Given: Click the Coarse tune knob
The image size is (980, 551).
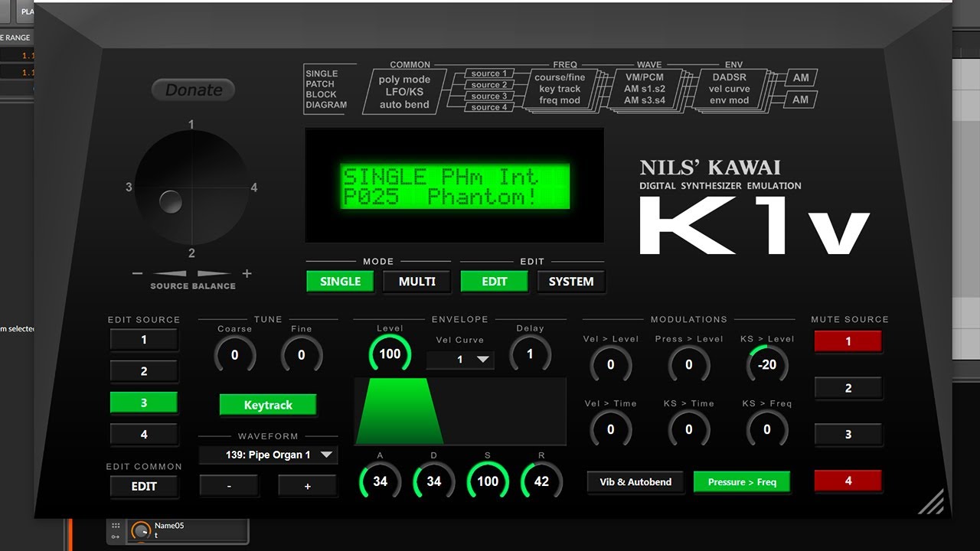Looking at the screenshot, I should tap(235, 355).
